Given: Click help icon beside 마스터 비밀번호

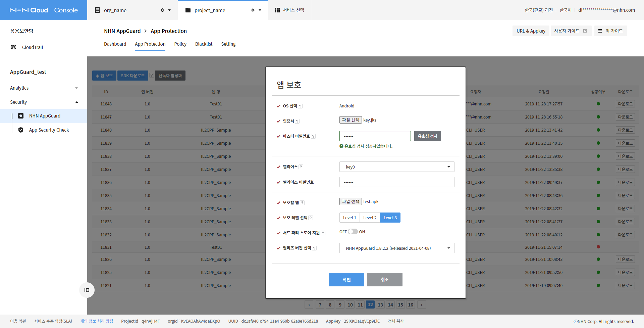Looking at the screenshot, I should (x=313, y=136).
